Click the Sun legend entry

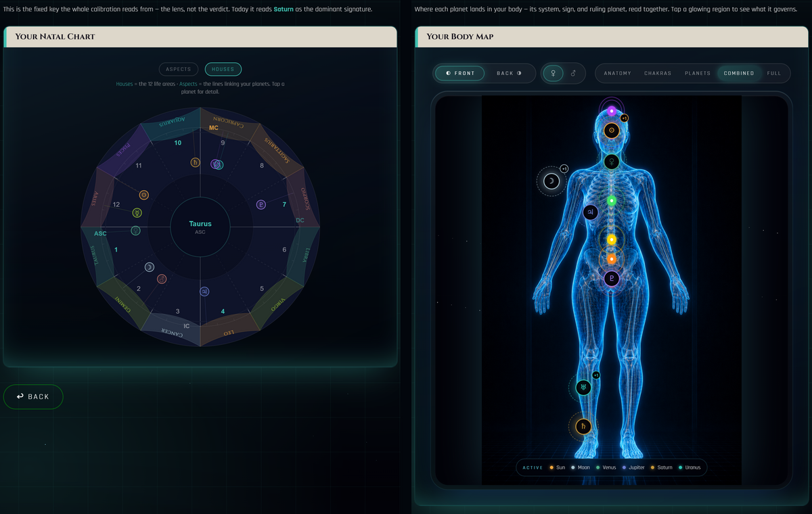[557, 467]
